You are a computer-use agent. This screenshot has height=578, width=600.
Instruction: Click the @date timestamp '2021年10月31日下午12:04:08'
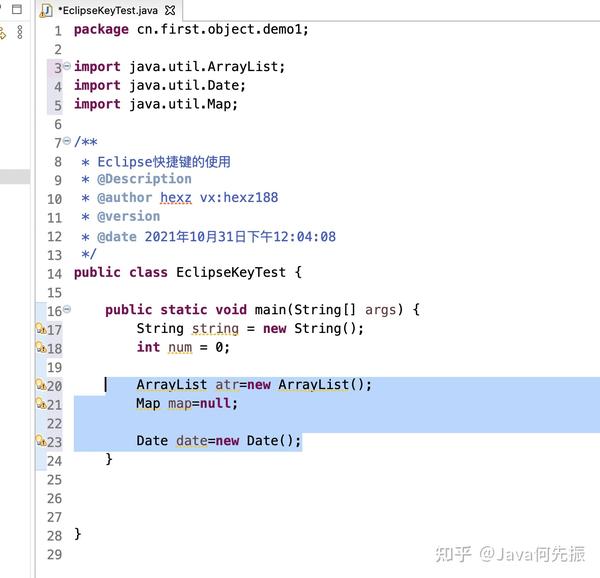[240, 236]
